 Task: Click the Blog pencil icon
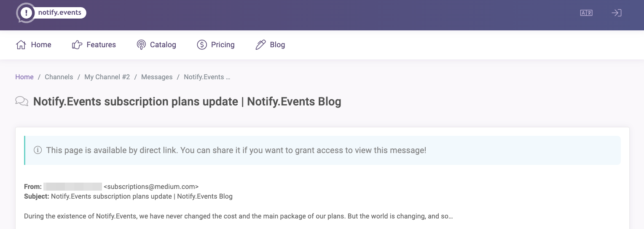coord(260,45)
